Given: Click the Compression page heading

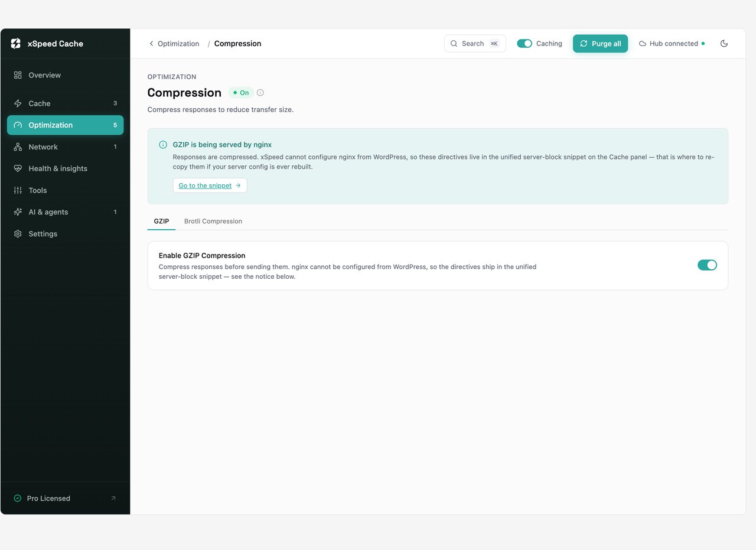Looking at the screenshot, I should pos(184,93).
